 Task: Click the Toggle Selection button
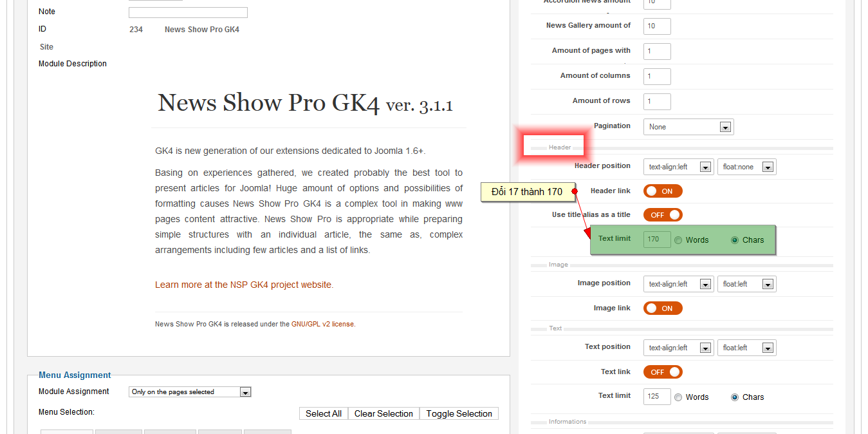click(x=459, y=413)
